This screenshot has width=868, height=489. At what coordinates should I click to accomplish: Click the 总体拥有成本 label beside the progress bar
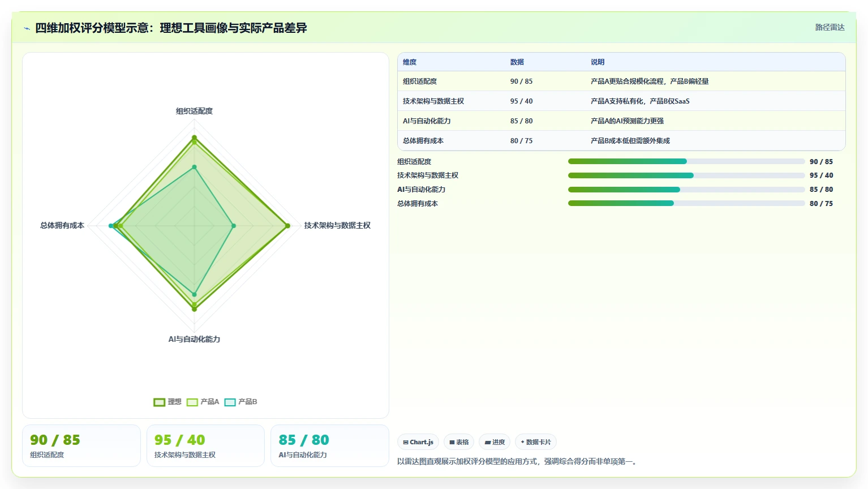418,204
